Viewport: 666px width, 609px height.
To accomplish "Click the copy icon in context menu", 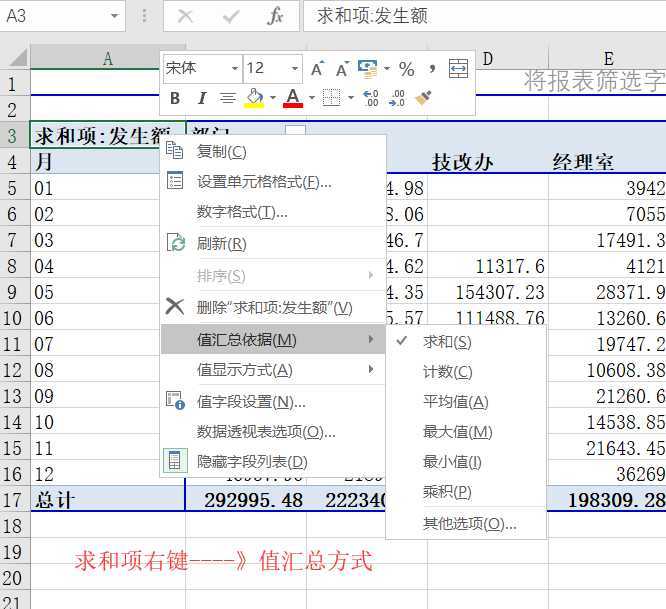I will [x=175, y=151].
